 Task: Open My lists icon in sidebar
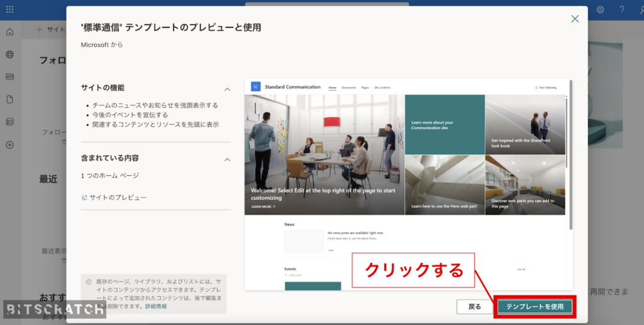pyautogui.click(x=9, y=122)
